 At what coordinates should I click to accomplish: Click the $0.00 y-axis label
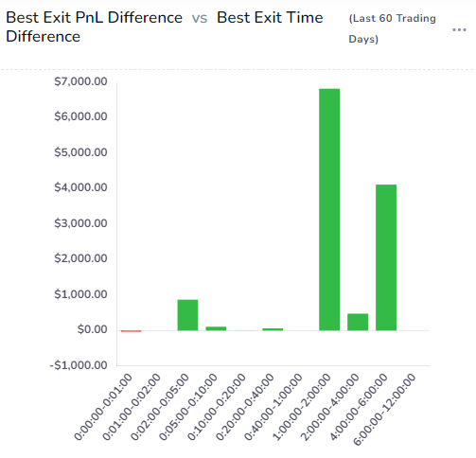[x=93, y=329]
